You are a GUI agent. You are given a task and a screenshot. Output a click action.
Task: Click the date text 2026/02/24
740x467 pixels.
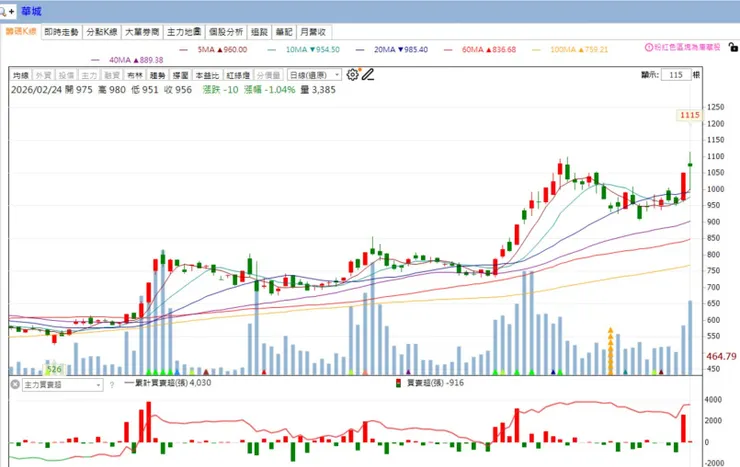click(36, 90)
